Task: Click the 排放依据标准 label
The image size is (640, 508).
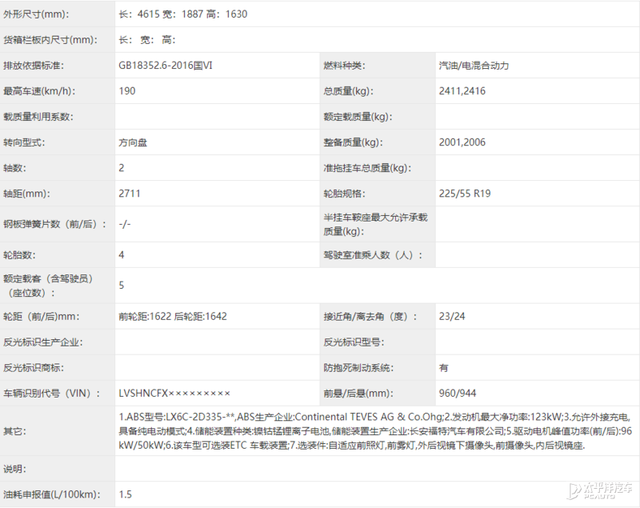Action: (33, 66)
